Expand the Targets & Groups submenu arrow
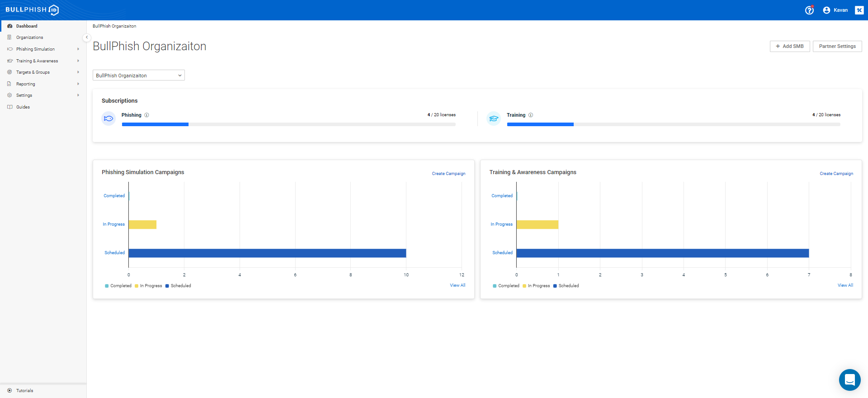Image resolution: width=868 pixels, height=398 pixels. (x=78, y=72)
